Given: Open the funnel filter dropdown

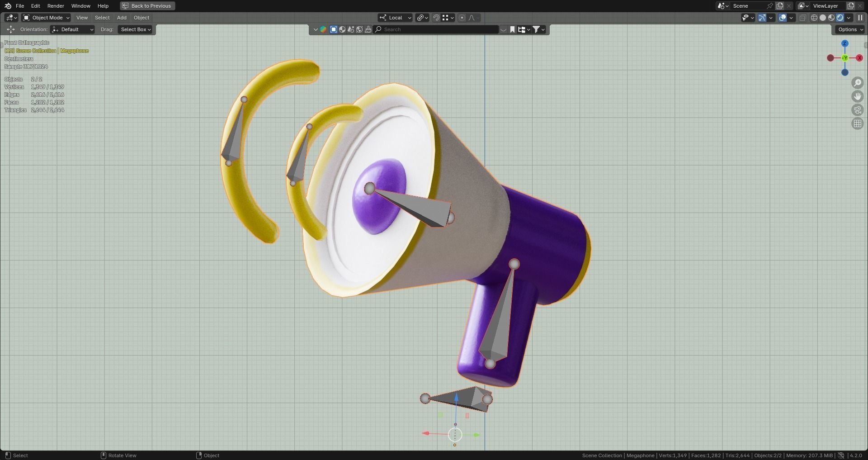Looking at the screenshot, I should coord(538,29).
